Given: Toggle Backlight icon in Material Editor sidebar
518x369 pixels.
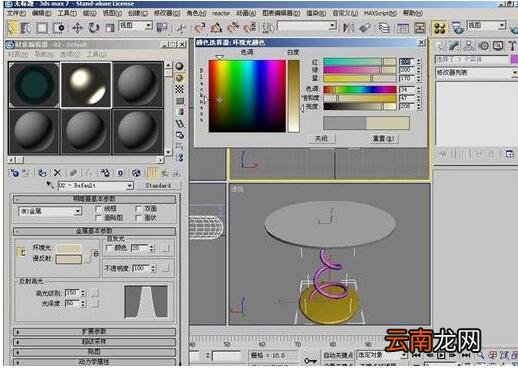Looking at the screenshot, I should [x=180, y=78].
